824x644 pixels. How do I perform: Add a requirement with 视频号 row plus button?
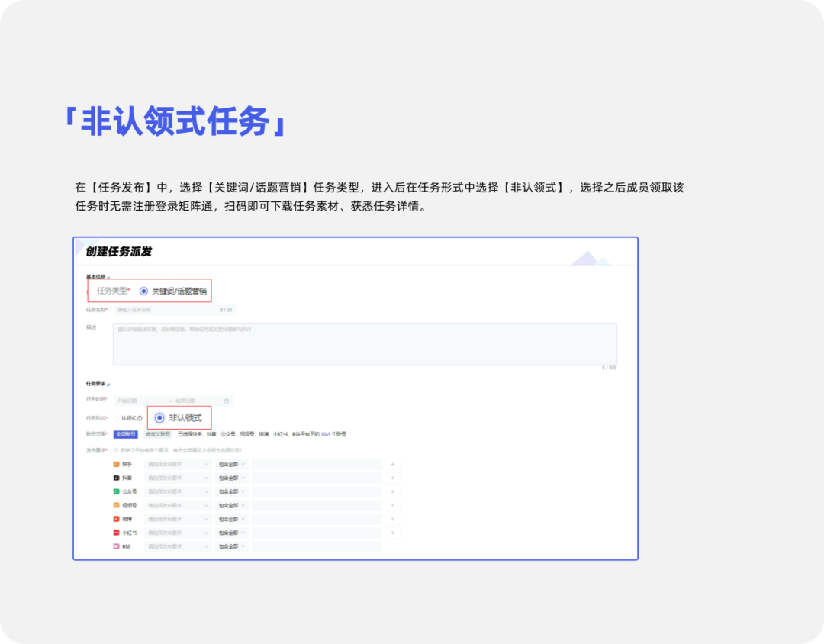[393, 506]
